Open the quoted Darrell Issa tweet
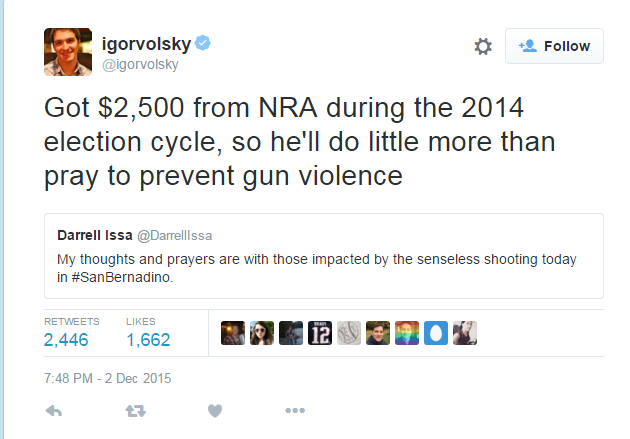Image resolution: width=630 pixels, height=439 pixels. [x=324, y=256]
